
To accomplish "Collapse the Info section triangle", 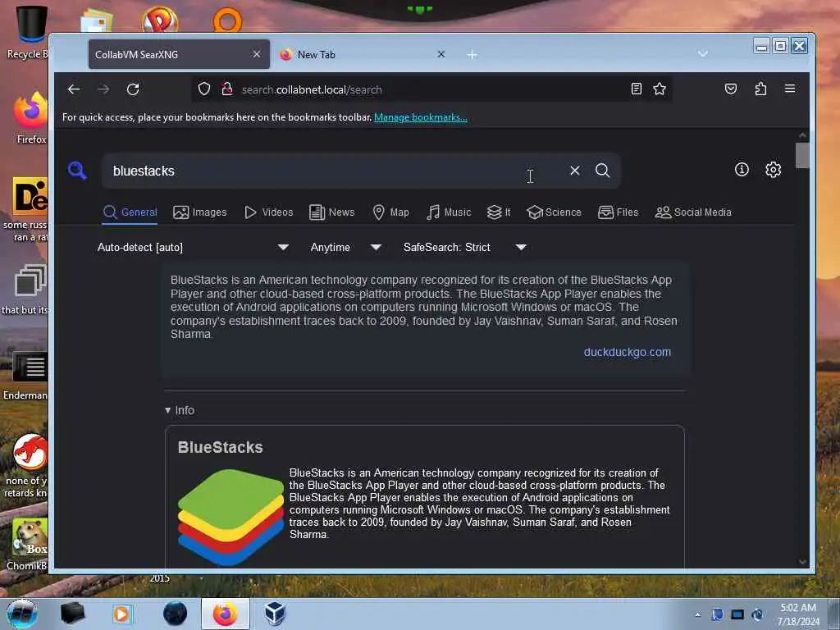I will tap(167, 410).
